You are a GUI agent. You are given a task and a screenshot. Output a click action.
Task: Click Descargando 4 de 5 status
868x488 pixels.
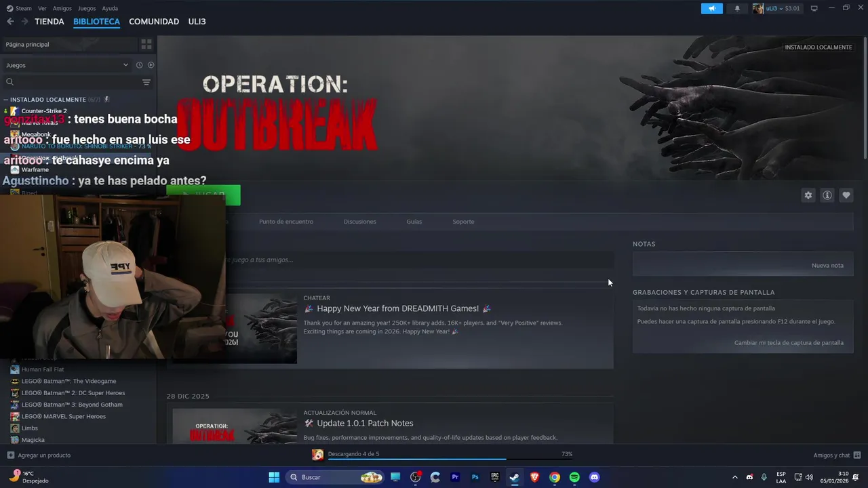pyautogui.click(x=353, y=453)
